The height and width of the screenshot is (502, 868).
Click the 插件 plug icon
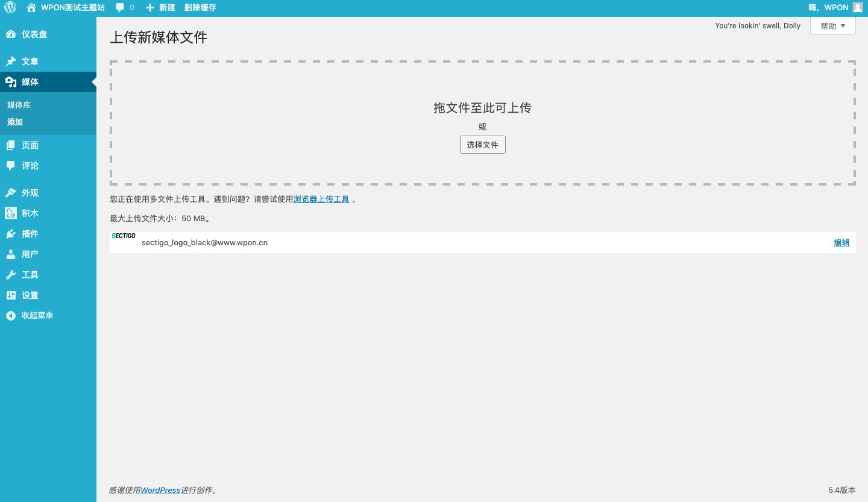[11, 234]
